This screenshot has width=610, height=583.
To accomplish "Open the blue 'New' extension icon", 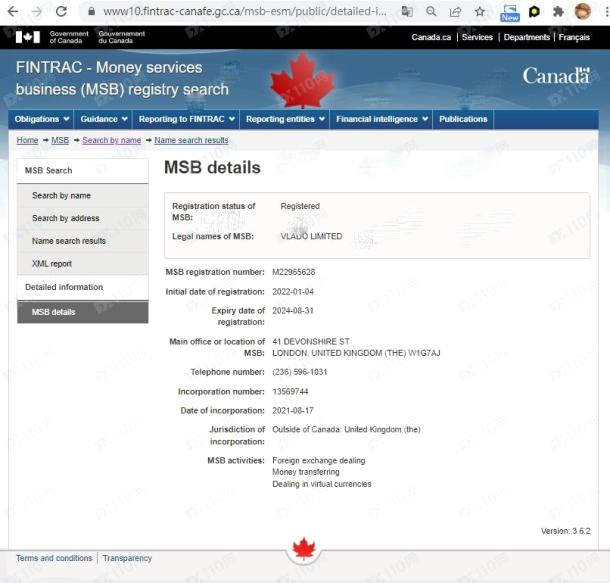I will [510, 13].
